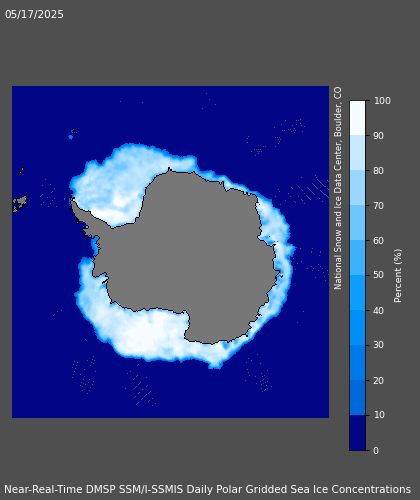Click the dark navy 0-10 percent band
This screenshot has height=500, width=420.
pos(357,433)
